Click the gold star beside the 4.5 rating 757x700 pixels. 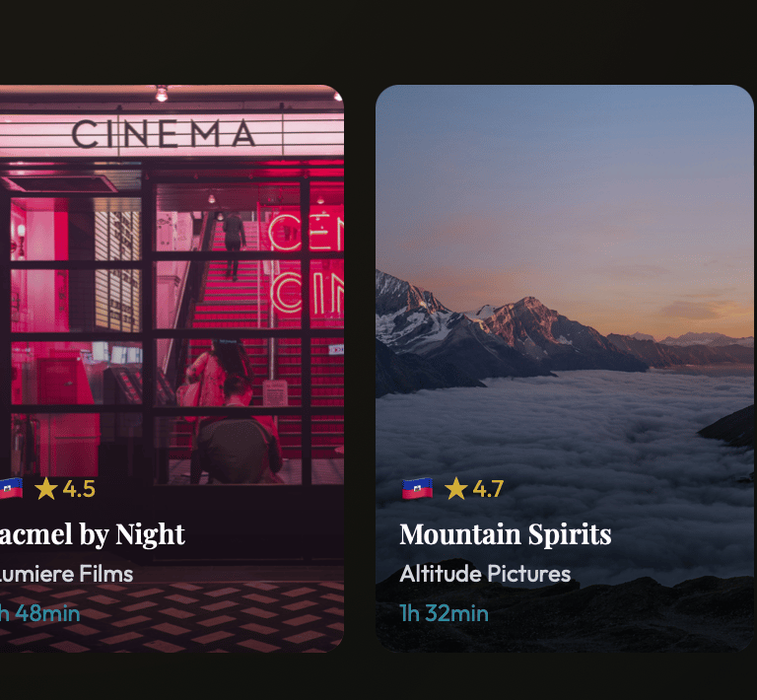pyautogui.click(x=46, y=488)
